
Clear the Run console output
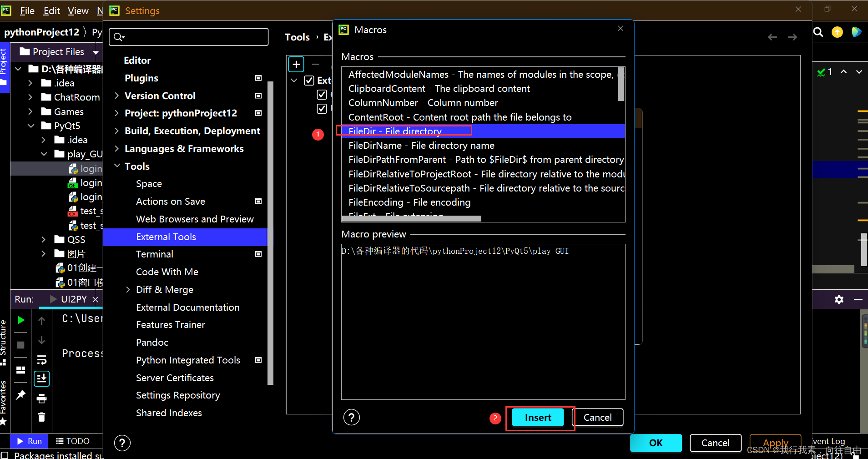point(41,417)
